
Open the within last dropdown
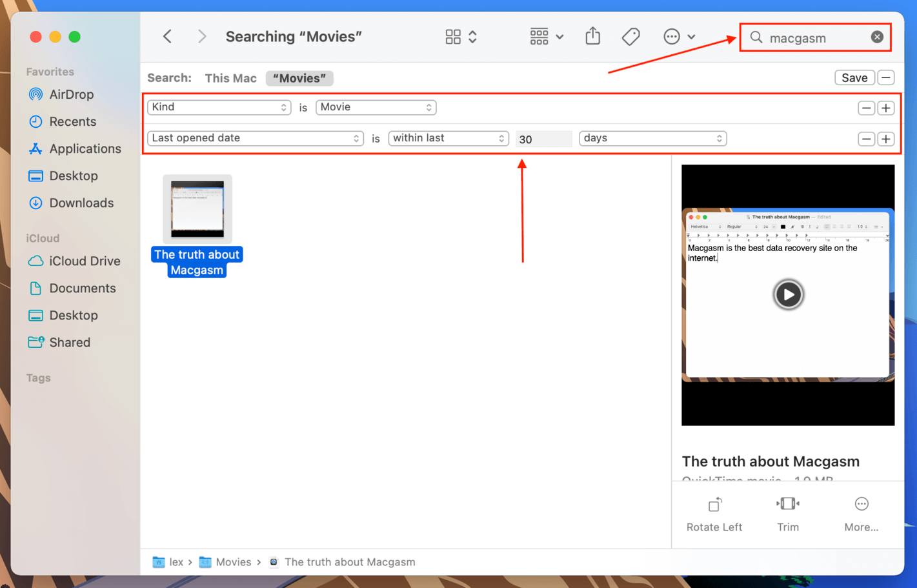tap(448, 138)
